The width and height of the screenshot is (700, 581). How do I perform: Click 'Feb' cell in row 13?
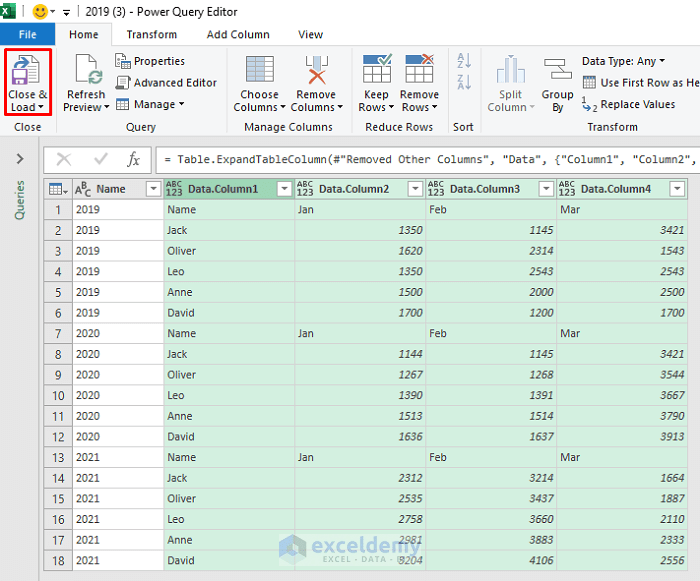(491, 457)
